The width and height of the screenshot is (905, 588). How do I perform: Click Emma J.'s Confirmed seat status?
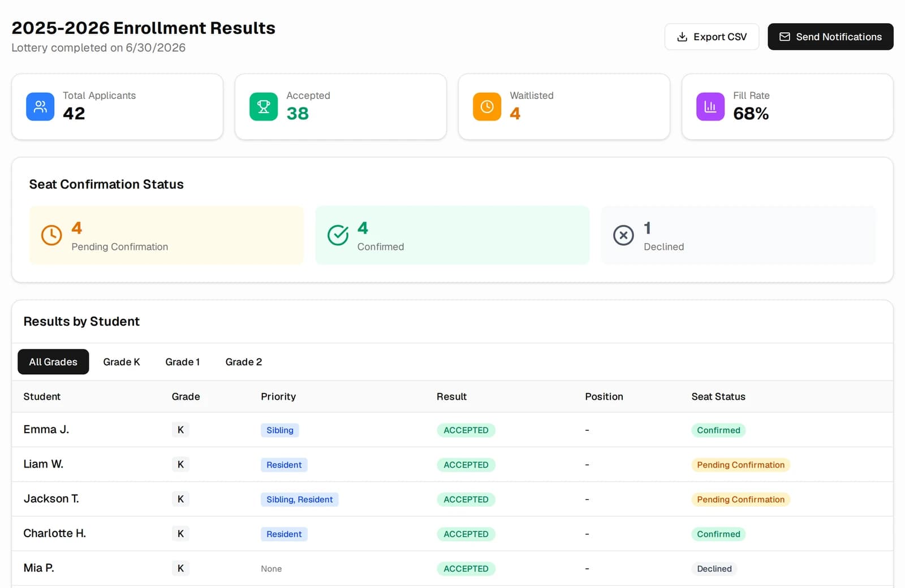718,430
